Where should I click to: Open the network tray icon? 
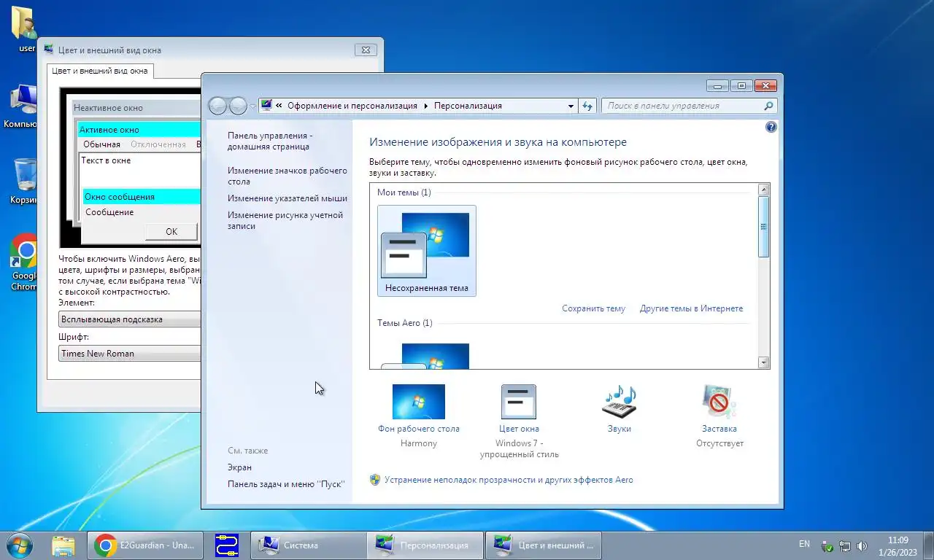pyautogui.click(x=845, y=545)
